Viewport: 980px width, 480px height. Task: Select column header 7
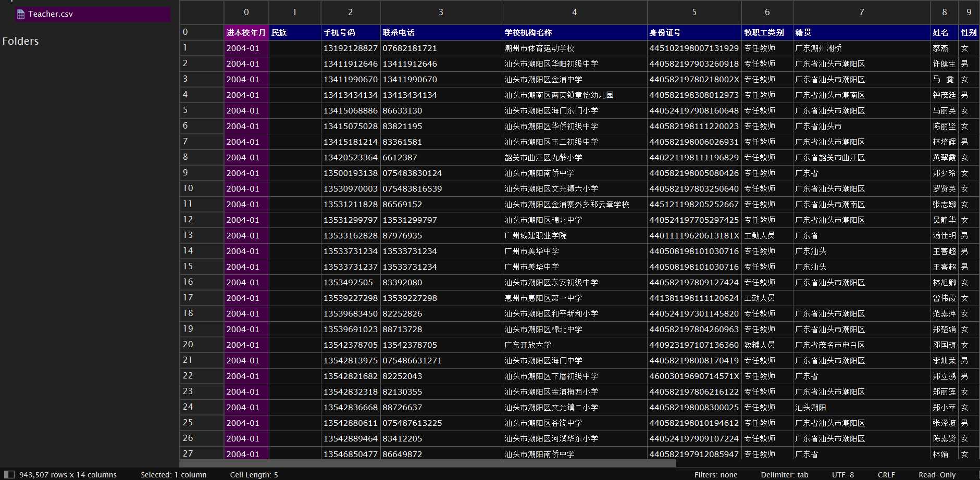862,12
